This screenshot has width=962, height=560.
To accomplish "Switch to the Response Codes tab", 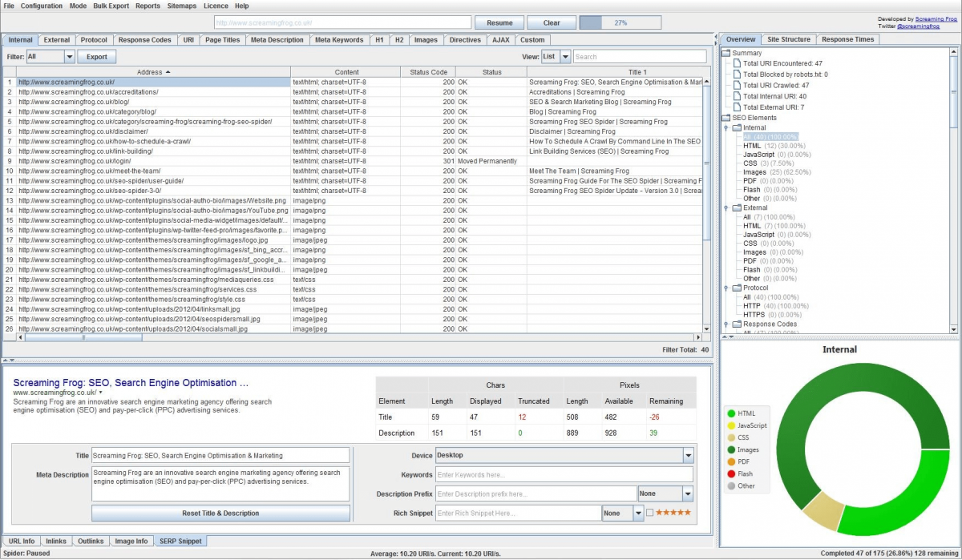I will click(x=145, y=39).
